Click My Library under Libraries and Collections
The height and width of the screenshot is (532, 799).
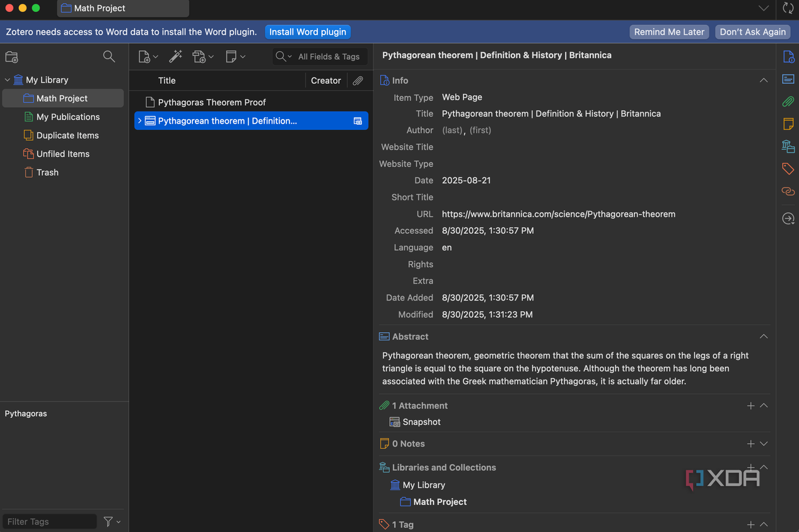(x=424, y=485)
